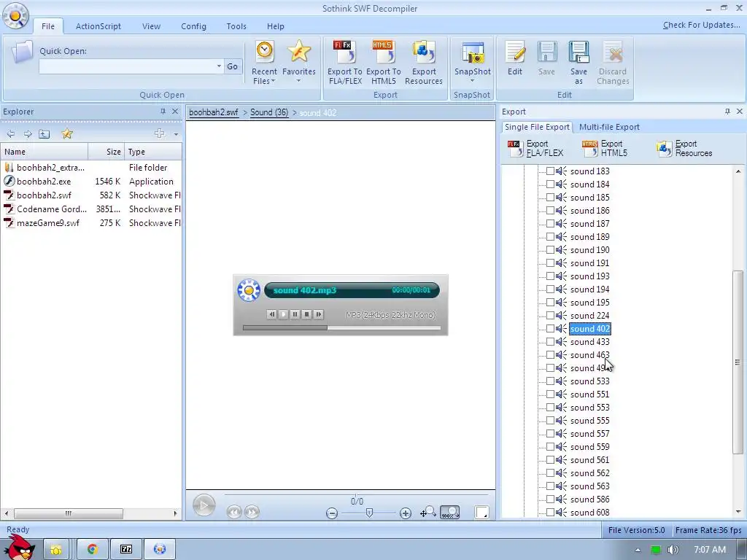Screen dimensions: 747x560
Task: Click the Explorer add plus icon
Action: 160,134
